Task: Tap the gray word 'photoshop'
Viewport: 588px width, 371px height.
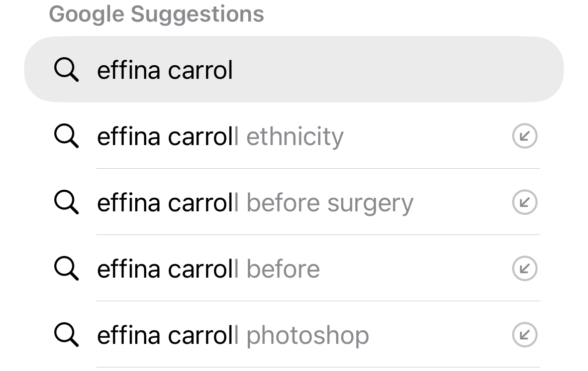Action: [308, 335]
